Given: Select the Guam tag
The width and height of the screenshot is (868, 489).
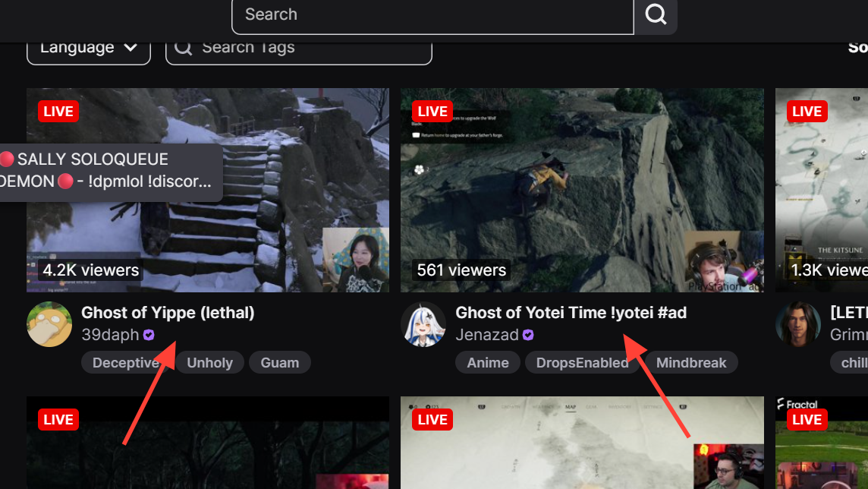Looking at the screenshot, I should (279, 363).
